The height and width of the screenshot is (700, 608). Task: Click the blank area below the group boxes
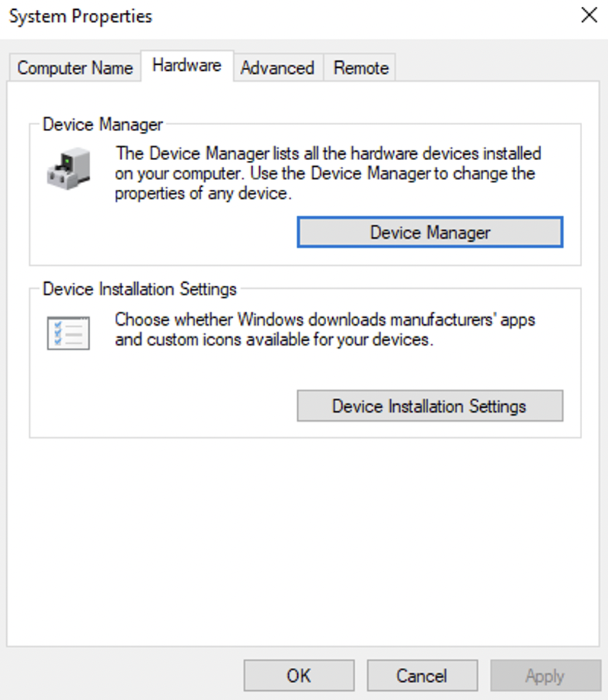(305, 534)
